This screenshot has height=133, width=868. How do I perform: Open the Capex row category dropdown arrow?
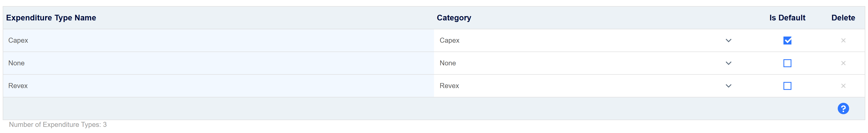click(728, 40)
